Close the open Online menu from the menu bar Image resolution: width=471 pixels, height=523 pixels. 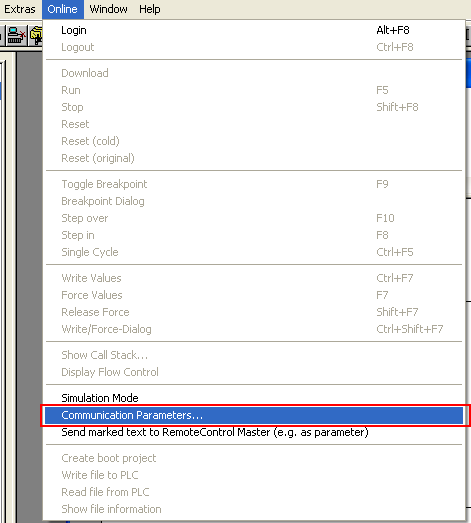coord(62,9)
